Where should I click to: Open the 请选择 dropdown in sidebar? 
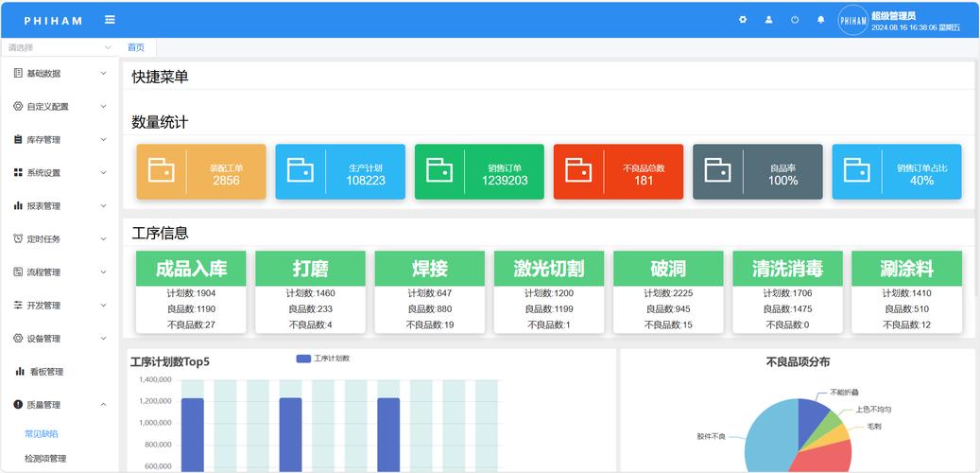(60, 47)
